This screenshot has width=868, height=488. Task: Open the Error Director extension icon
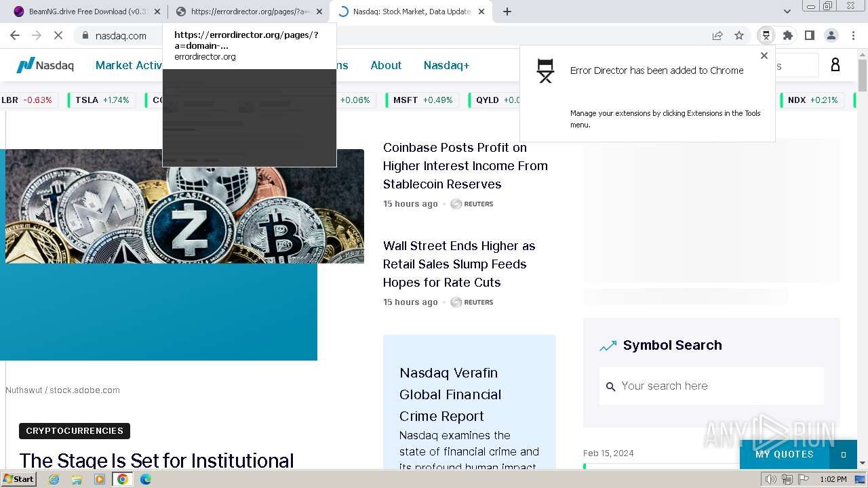pyautogui.click(x=766, y=35)
